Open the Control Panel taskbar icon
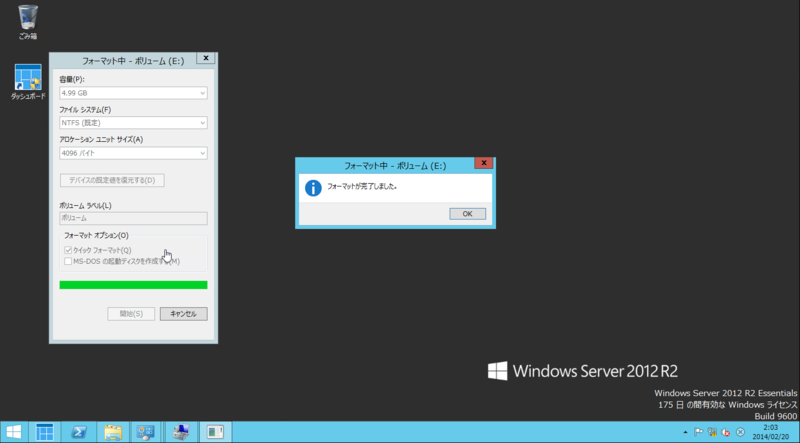This screenshot has width=800, height=443. click(x=146, y=432)
